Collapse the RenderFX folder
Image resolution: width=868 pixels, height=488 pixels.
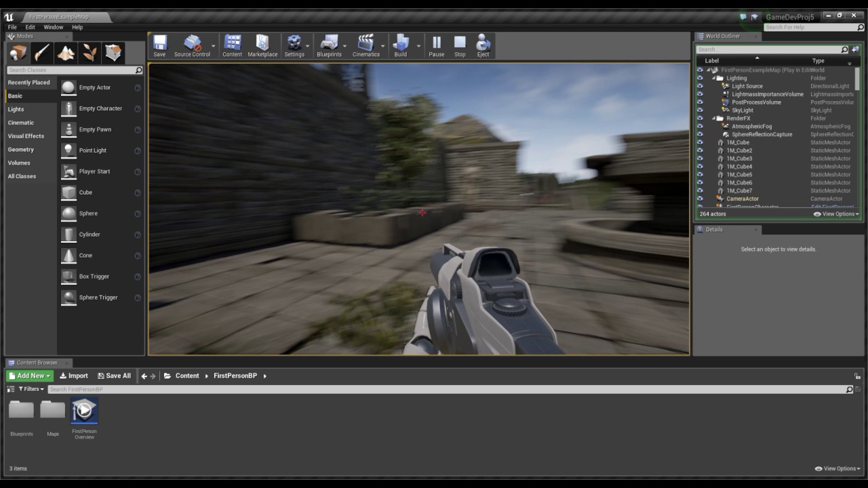[713, 119]
